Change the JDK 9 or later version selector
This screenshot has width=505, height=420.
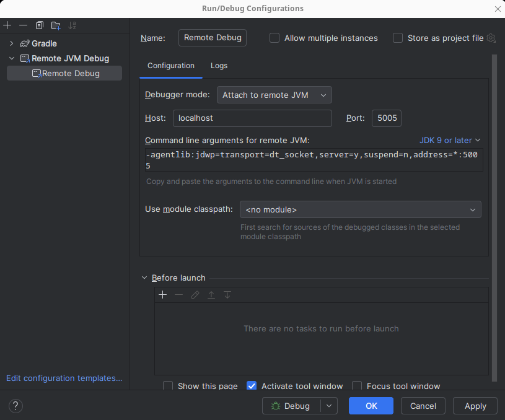450,141
